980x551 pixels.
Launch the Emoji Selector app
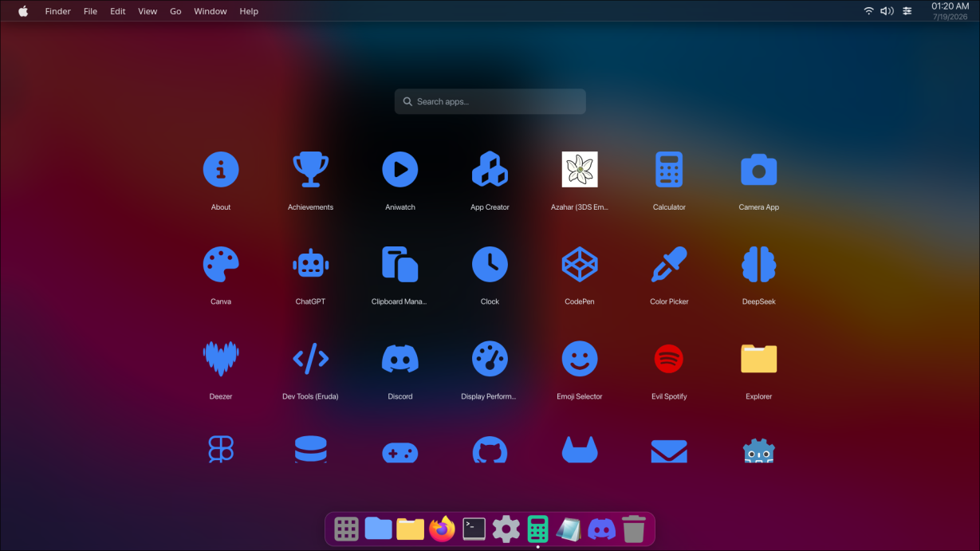coord(580,359)
